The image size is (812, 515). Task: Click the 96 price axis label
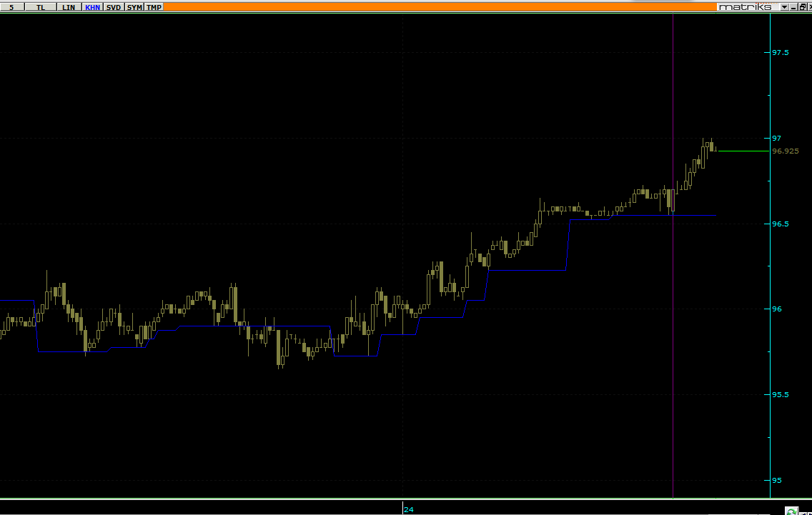pyautogui.click(x=776, y=309)
